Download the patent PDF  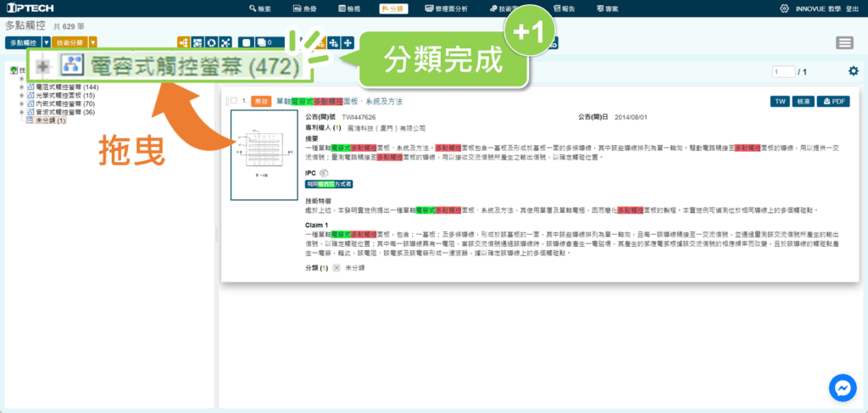(832, 102)
